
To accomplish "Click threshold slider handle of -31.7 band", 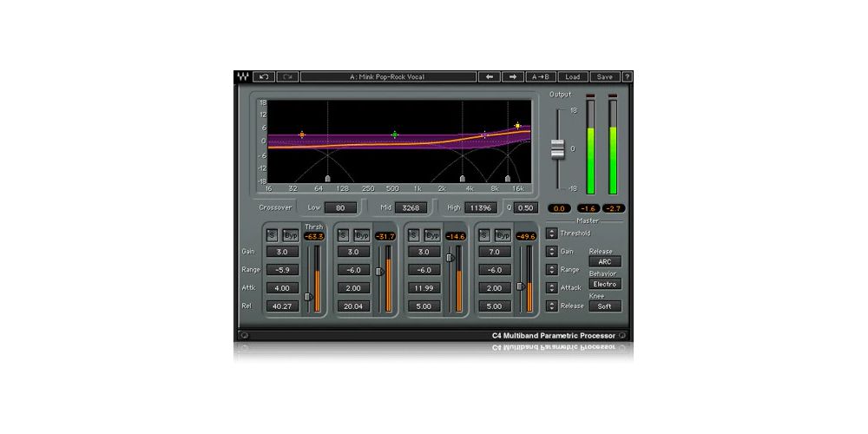I will [379, 271].
